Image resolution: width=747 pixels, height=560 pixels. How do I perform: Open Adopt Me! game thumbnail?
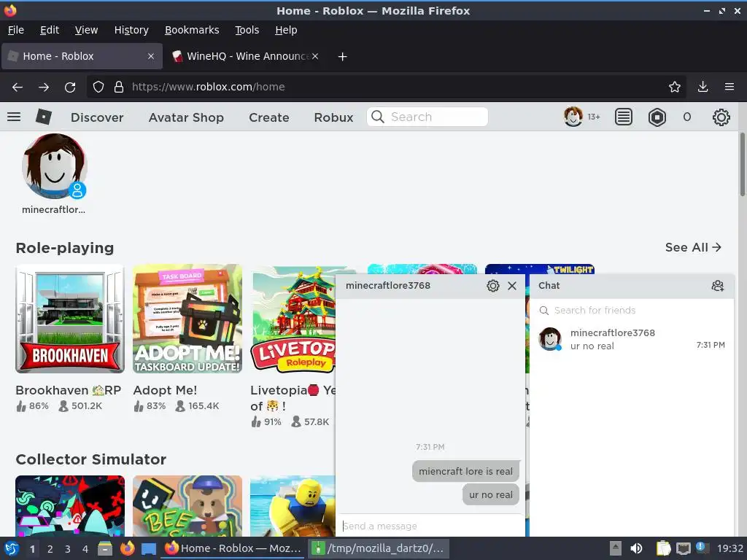(187, 319)
